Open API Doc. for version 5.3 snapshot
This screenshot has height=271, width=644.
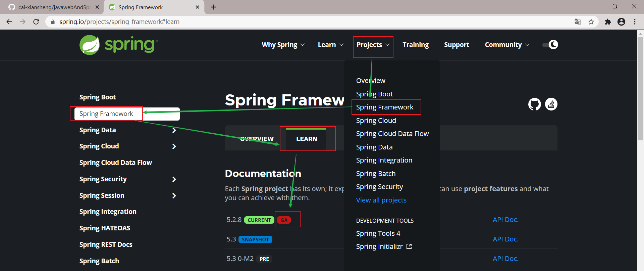coord(505,239)
